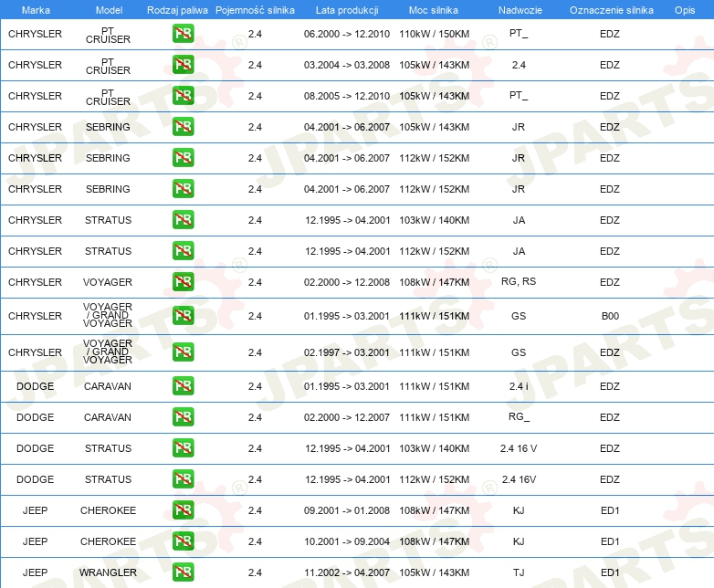
Task: Click fuel icon in Dodge Stratus 103kW row
Action: point(183,447)
